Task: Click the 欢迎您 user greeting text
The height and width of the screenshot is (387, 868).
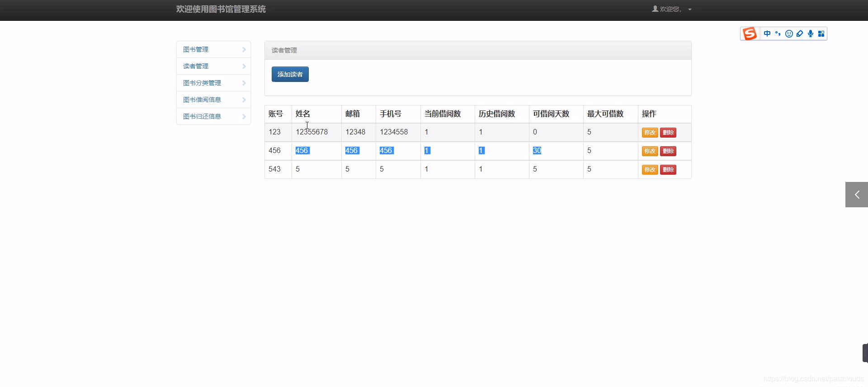Action: (x=670, y=9)
